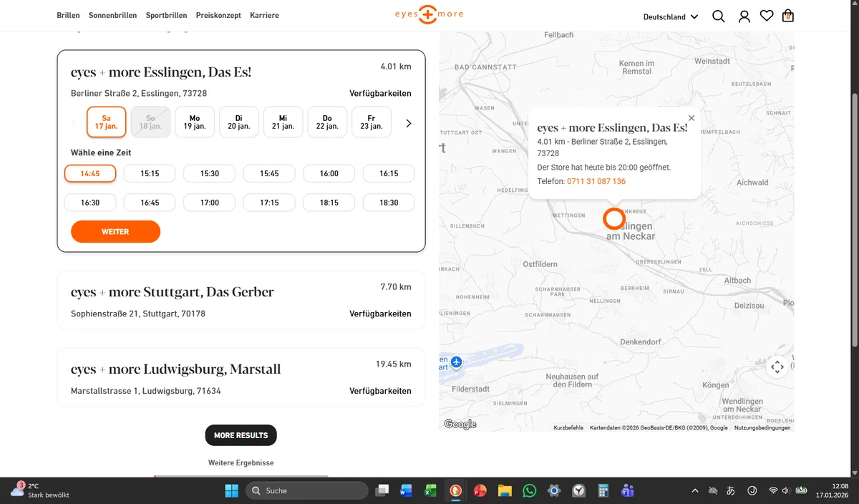This screenshot has height=504, width=859.
Task: Choose the 18:30 time slot
Action: tap(389, 203)
